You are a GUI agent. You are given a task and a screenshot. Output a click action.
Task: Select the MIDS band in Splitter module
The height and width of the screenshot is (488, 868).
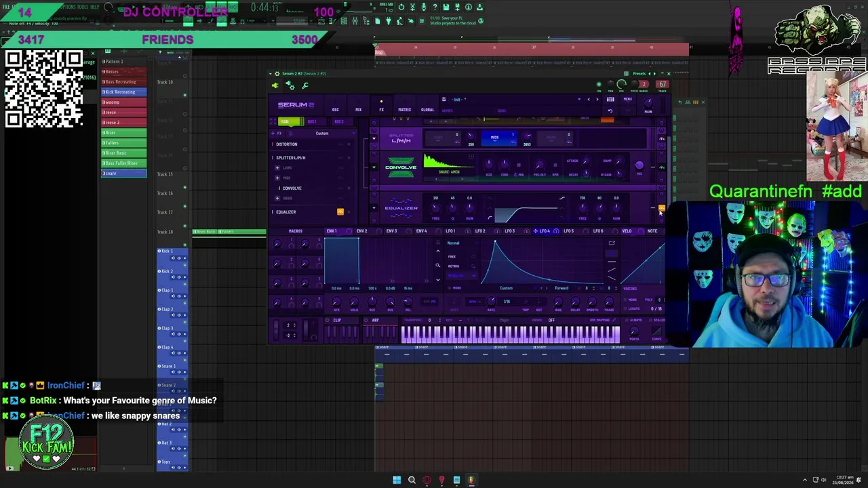[x=498, y=139]
